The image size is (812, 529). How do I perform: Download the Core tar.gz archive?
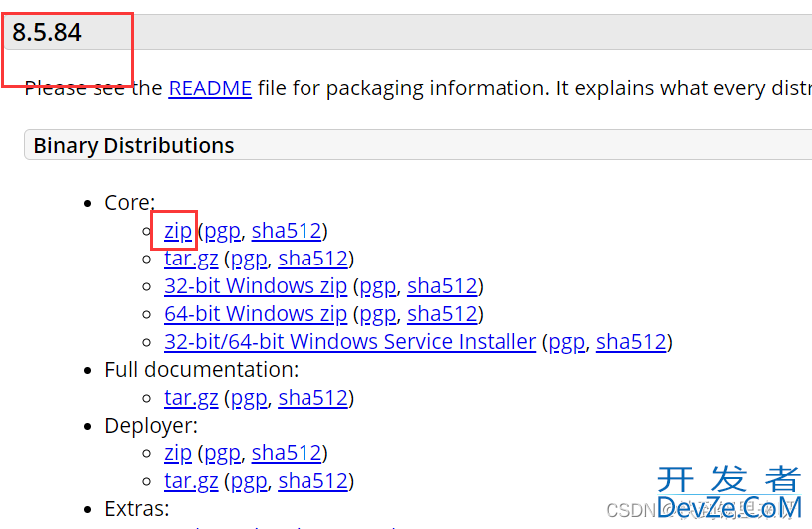click(191, 259)
